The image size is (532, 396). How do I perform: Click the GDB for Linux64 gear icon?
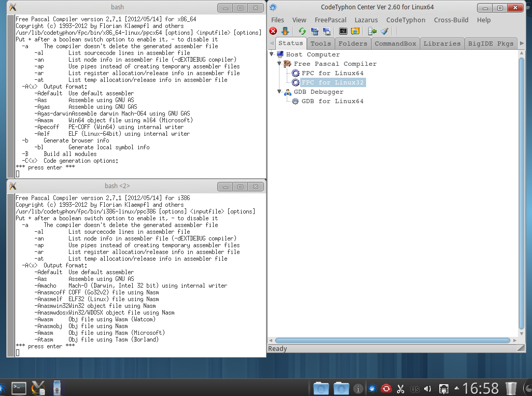pos(296,101)
